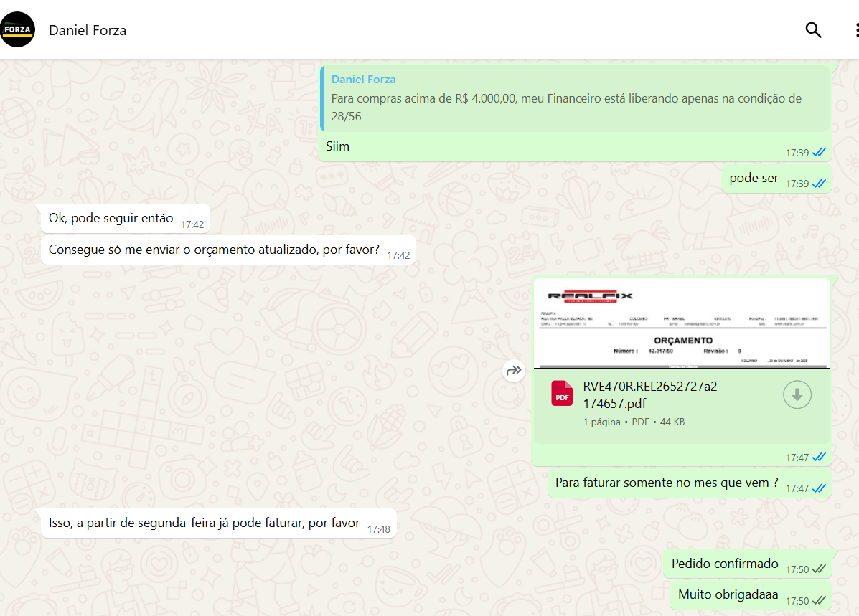Select the "Ok, pode seguir então" message
859x616 pixels.
[x=111, y=218]
